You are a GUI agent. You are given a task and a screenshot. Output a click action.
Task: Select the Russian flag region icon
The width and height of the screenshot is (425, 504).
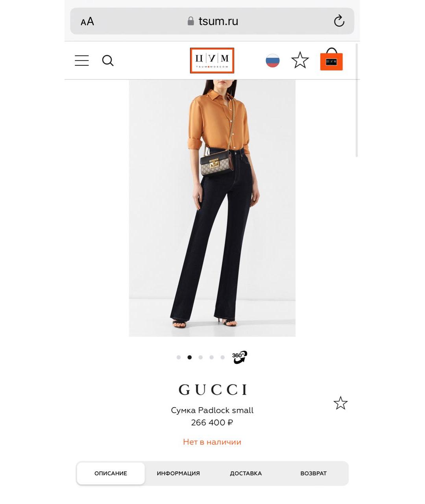tap(272, 60)
